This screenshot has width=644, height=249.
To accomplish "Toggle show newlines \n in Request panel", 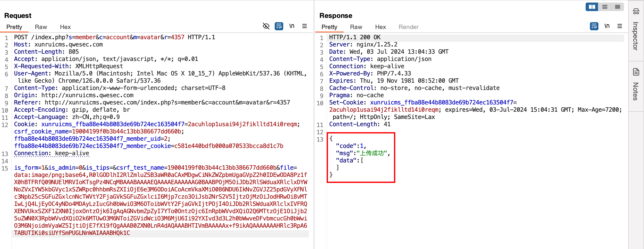I will 292,26.
